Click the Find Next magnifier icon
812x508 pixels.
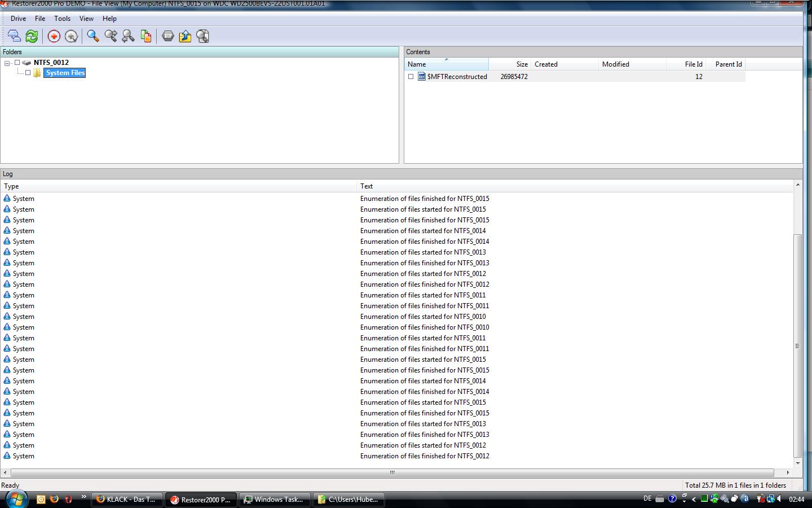[111, 36]
